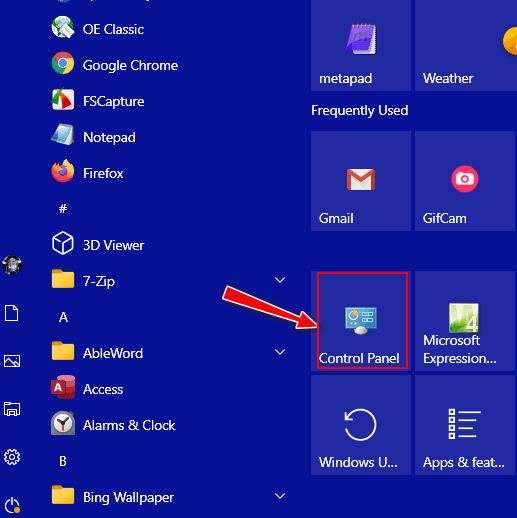Expand the 7-Zip folder chevron
This screenshot has width=517, height=518.
point(280,280)
